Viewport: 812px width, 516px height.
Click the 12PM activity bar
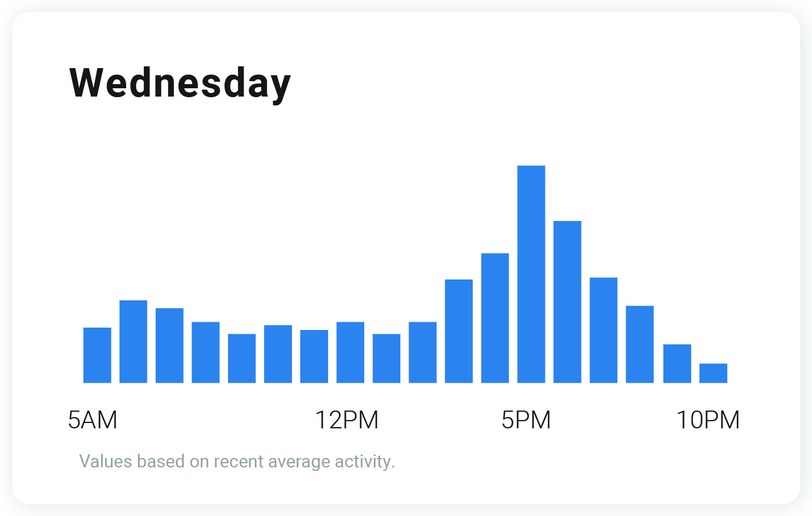(350, 352)
